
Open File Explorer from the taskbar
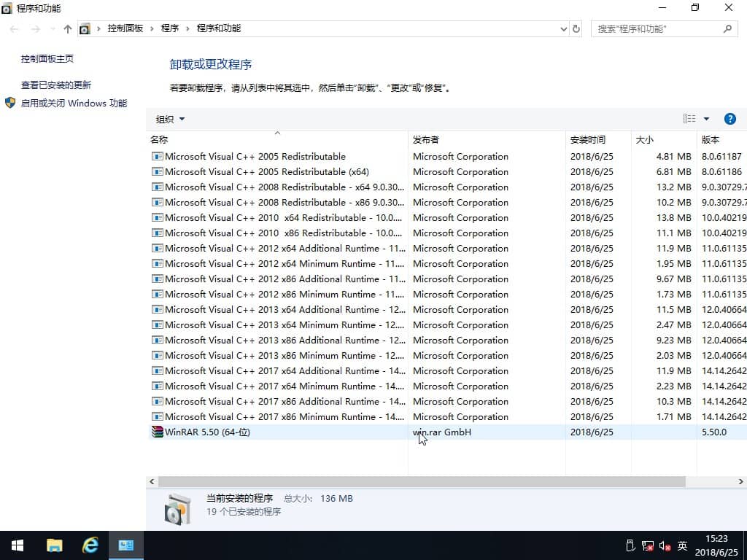pos(54,545)
